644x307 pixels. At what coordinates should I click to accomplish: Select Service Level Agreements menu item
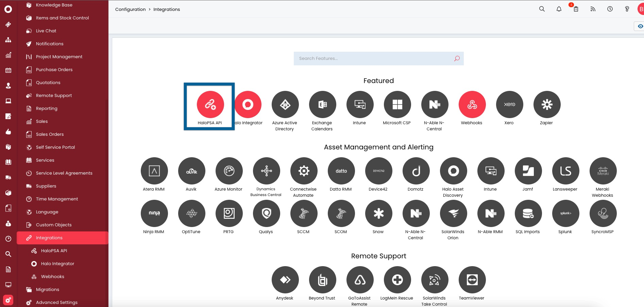pos(63,173)
